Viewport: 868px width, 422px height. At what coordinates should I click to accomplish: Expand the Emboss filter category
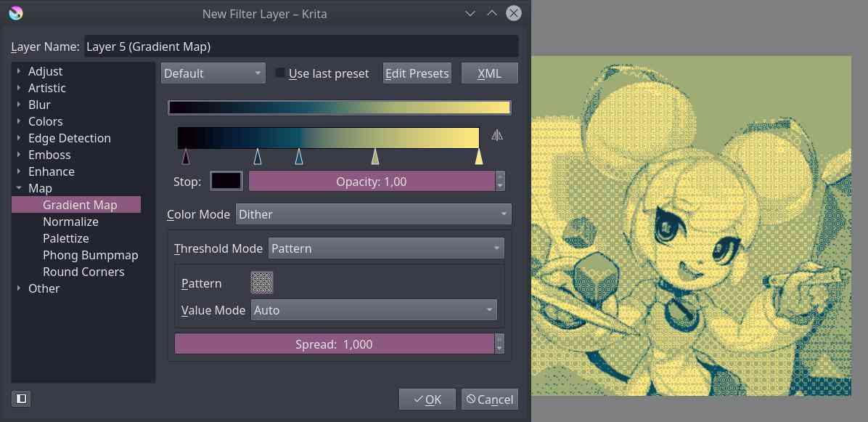(19, 155)
